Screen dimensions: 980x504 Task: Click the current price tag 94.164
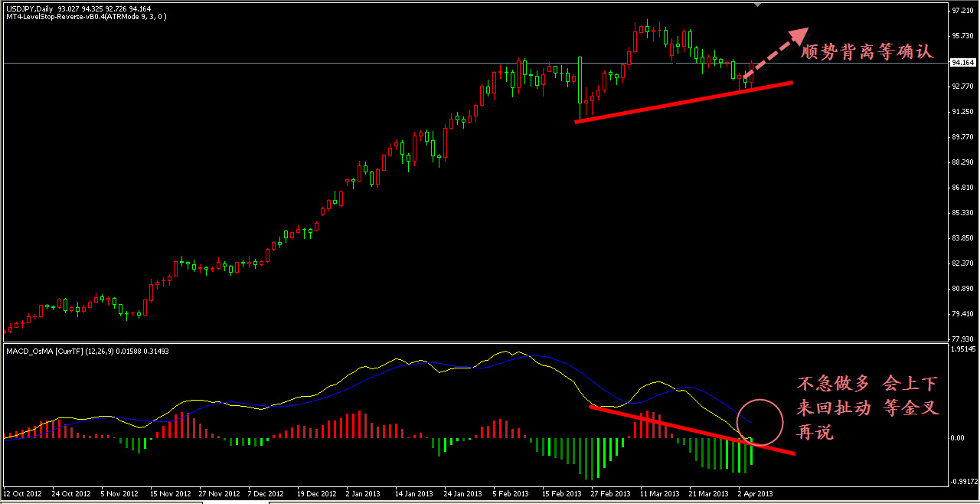(962, 63)
